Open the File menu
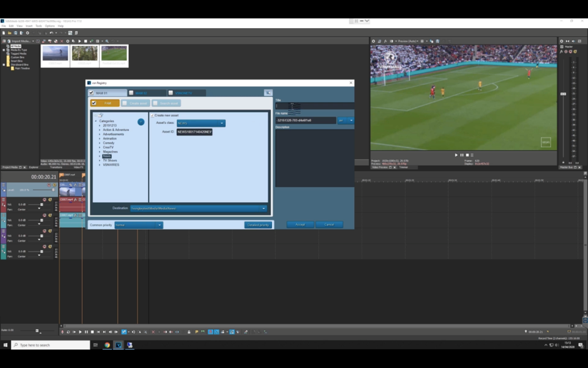This screenshot has height=368, width=588. point(4,26)
